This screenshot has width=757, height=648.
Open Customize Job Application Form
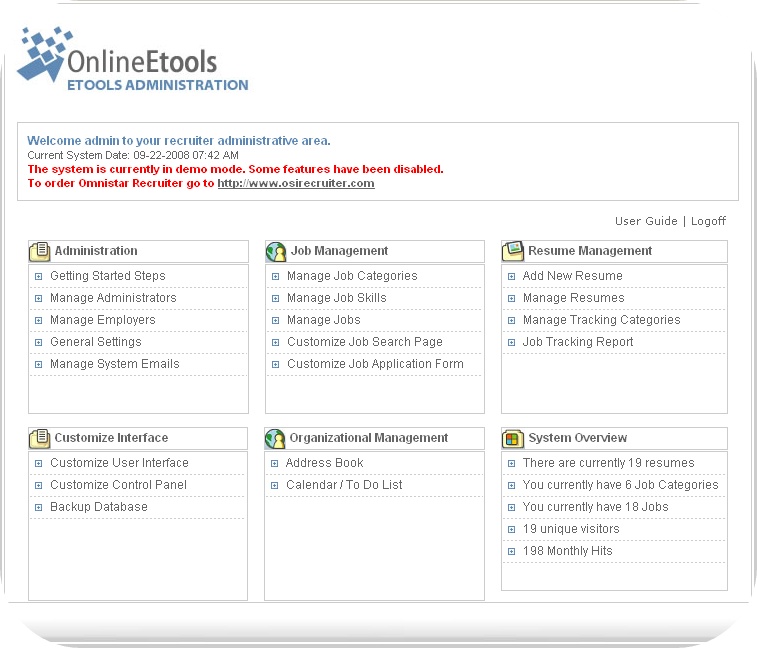pyautogui.click(x=375, y=364)
